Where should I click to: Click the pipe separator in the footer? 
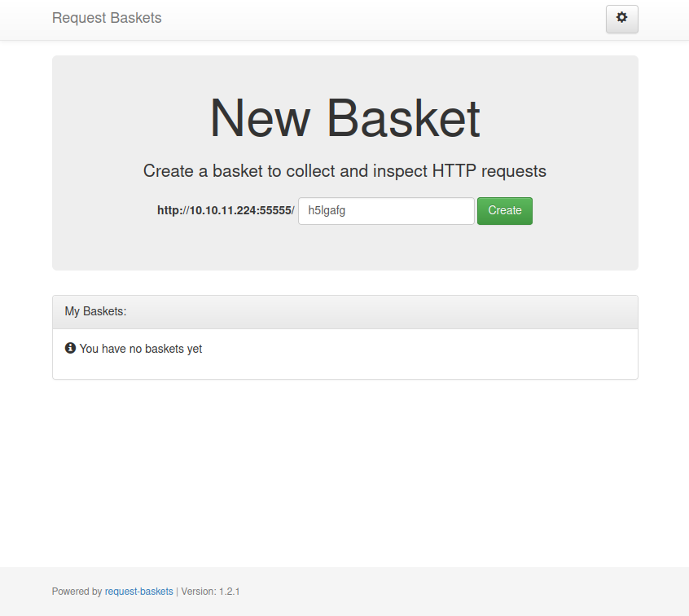[177, 592]
